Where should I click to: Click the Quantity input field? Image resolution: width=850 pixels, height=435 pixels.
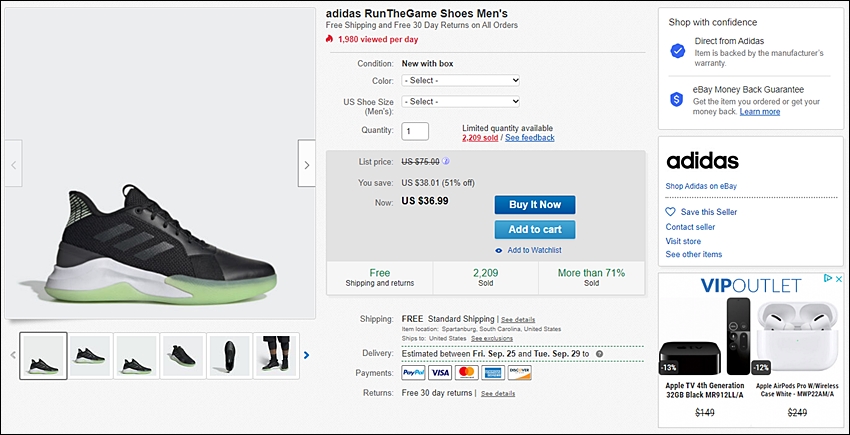(x=415, y=131)
